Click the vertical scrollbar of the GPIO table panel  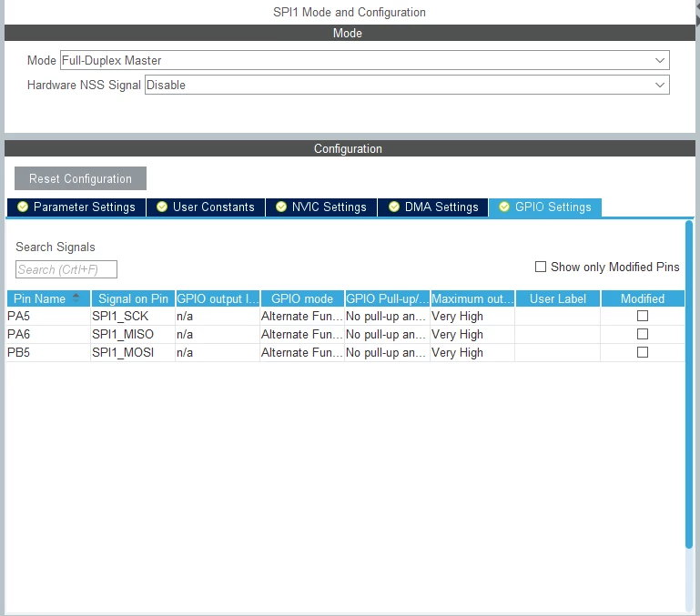689,384
